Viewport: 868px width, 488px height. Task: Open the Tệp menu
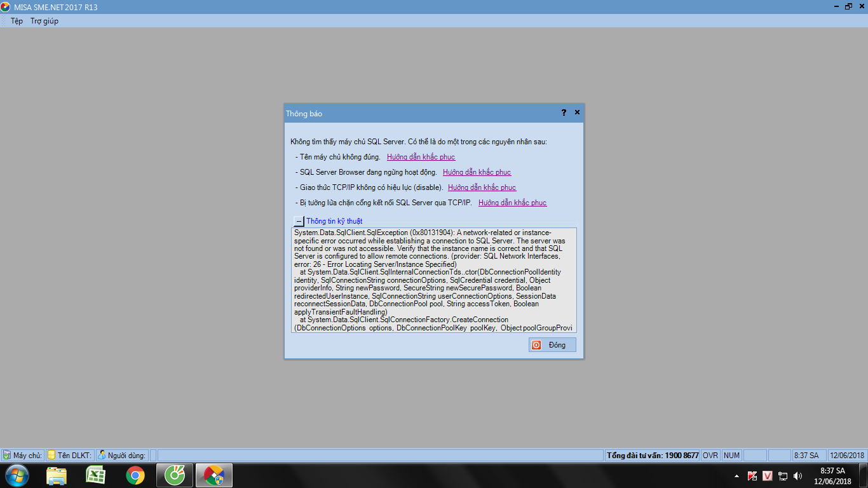(x=17, y=21)
